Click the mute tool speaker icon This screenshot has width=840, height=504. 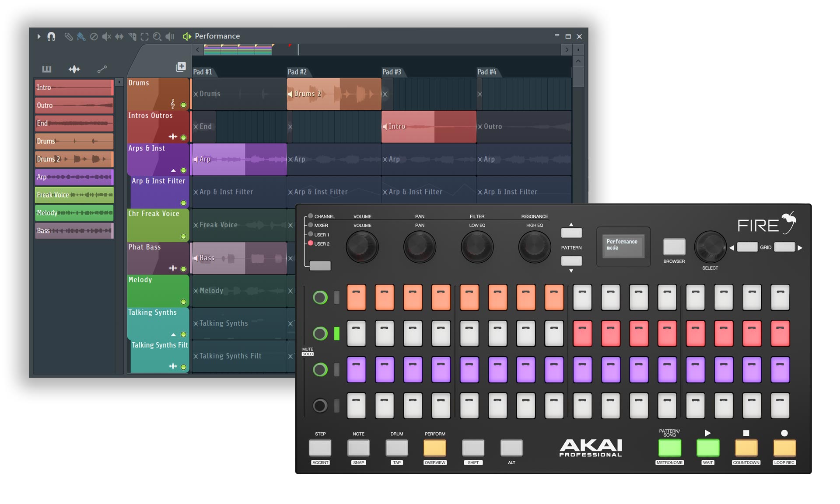coord(106,37)
